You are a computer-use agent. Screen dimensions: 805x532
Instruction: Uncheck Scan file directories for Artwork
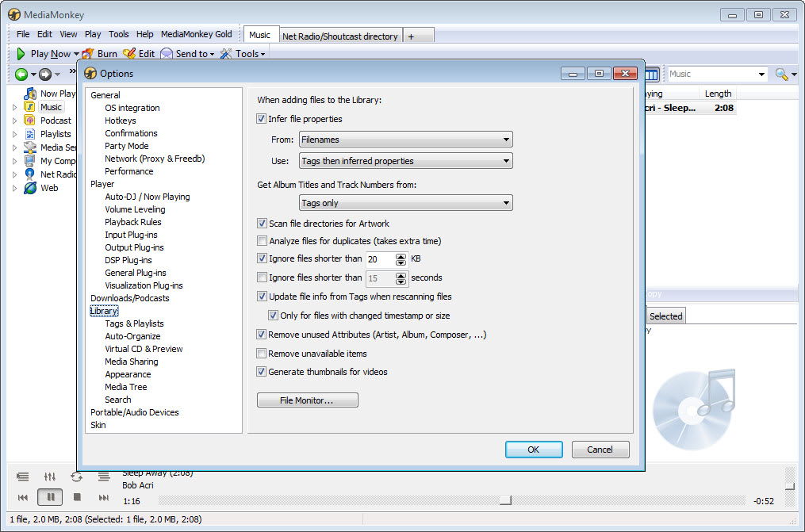pyautogui.click(x=262, y=223)
